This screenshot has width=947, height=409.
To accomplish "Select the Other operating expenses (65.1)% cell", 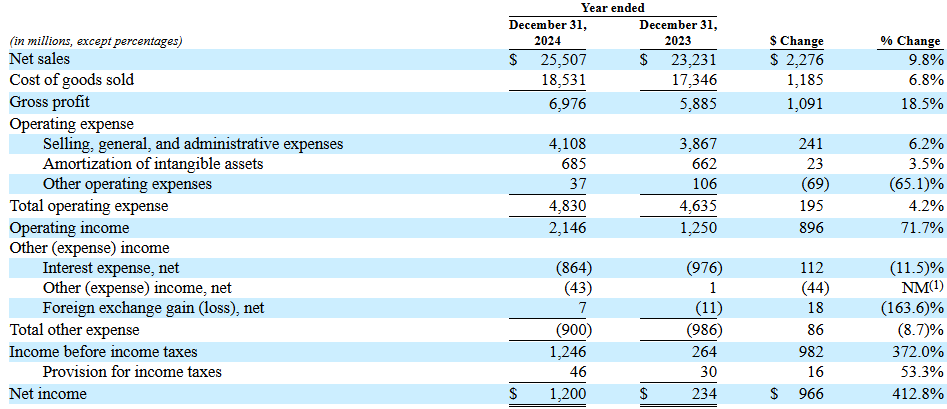I will (x=911, y=184).
